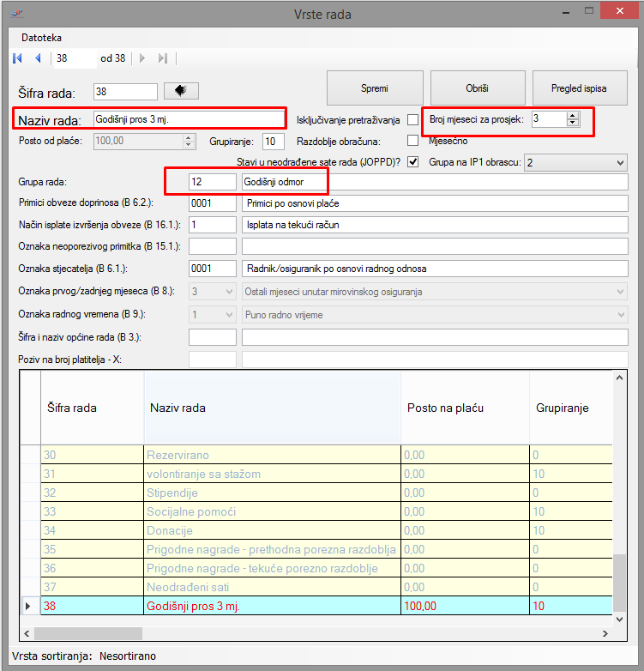Uncheck Stavi u neodrađene sate rada

click(413, 162)
